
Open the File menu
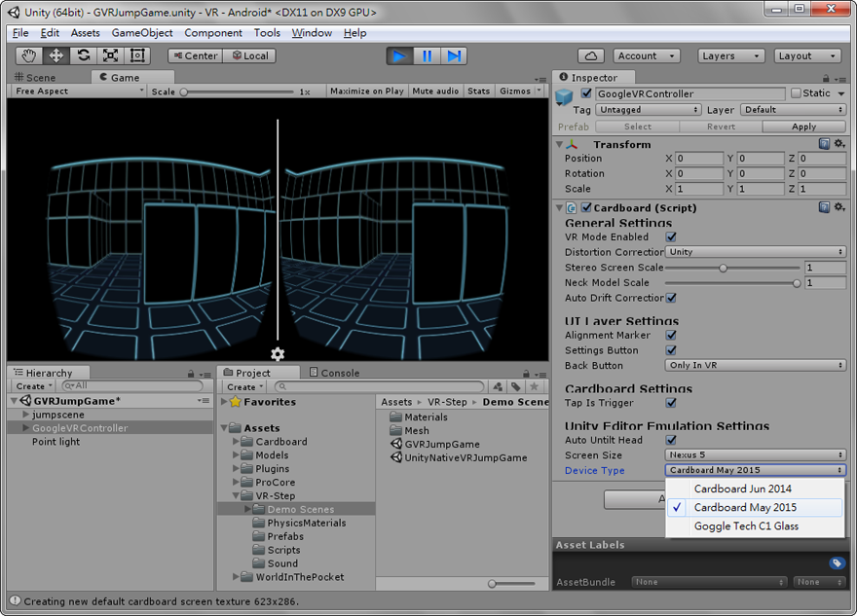coord(20,33)
